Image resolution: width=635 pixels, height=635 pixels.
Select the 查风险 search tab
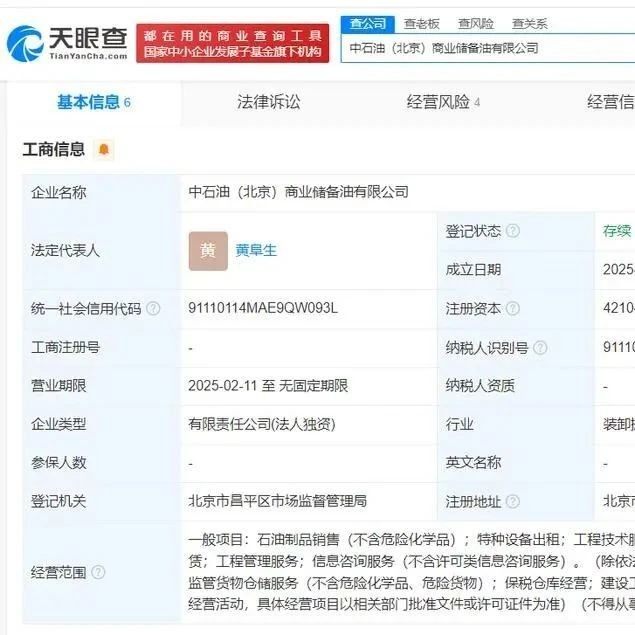476,24
